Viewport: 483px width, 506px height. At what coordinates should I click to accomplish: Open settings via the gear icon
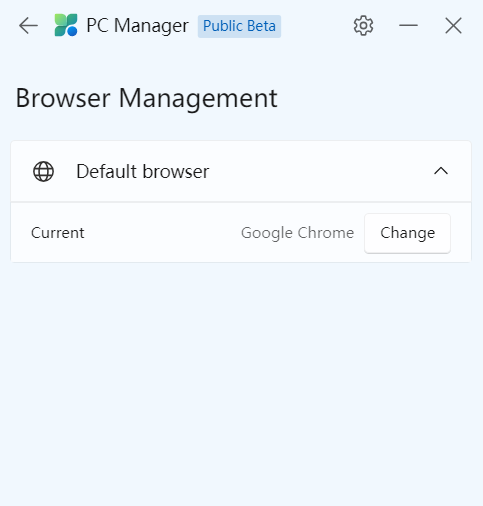coord(363,26)
